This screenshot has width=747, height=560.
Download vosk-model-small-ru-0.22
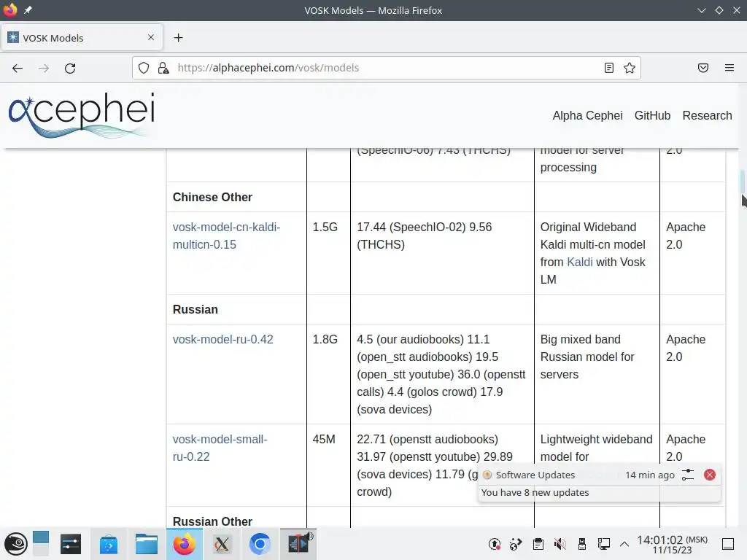pyautogui.click(x=220, y=448)
